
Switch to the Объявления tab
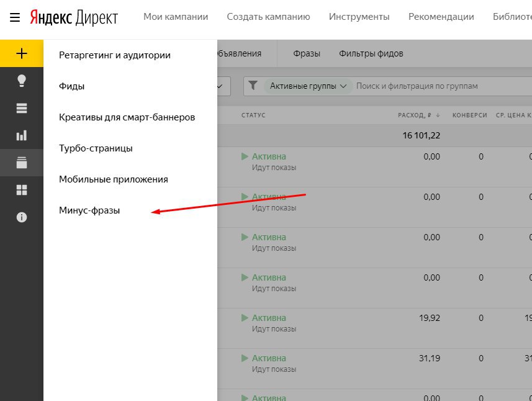click(x=239, y=53)
